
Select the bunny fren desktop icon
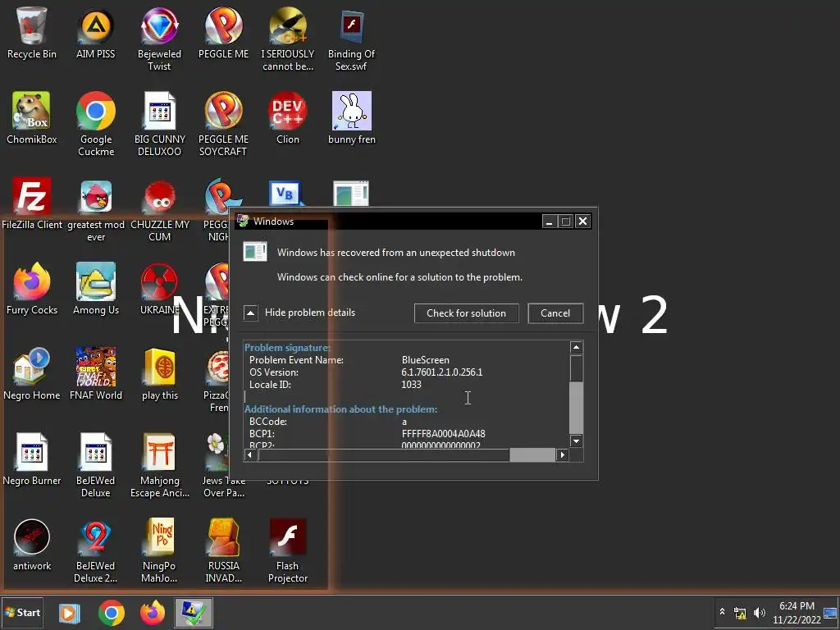point(351,118)
